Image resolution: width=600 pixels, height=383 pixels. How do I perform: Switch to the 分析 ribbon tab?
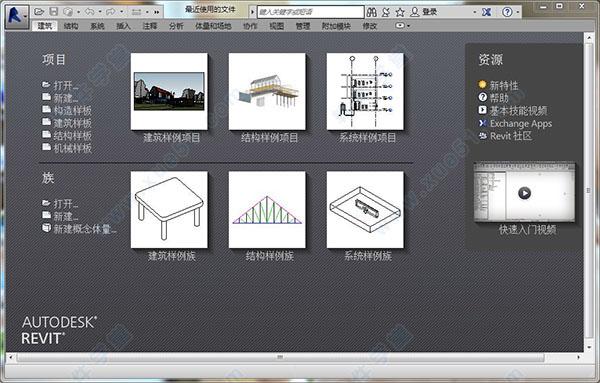(x=176, y=26)
